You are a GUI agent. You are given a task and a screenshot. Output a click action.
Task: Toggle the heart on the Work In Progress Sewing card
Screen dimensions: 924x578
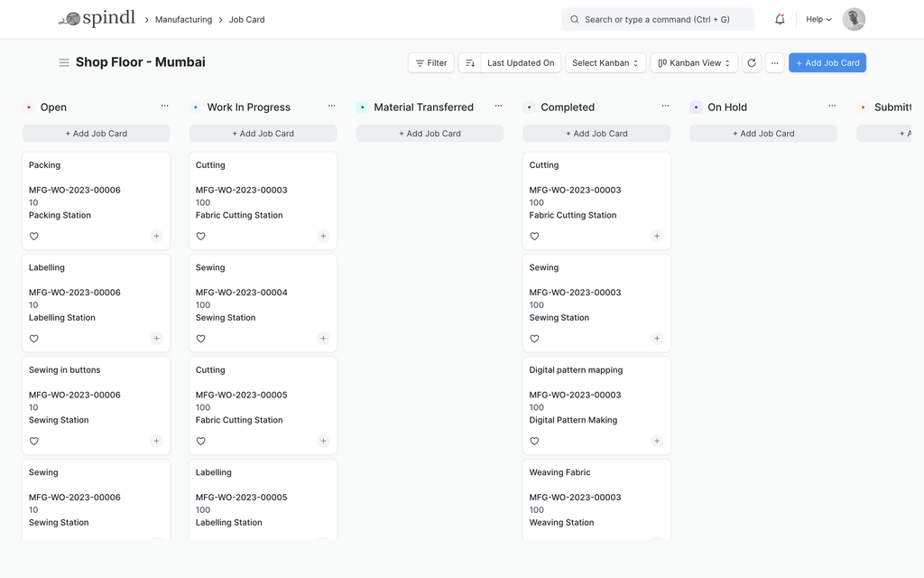pos(201,339)
